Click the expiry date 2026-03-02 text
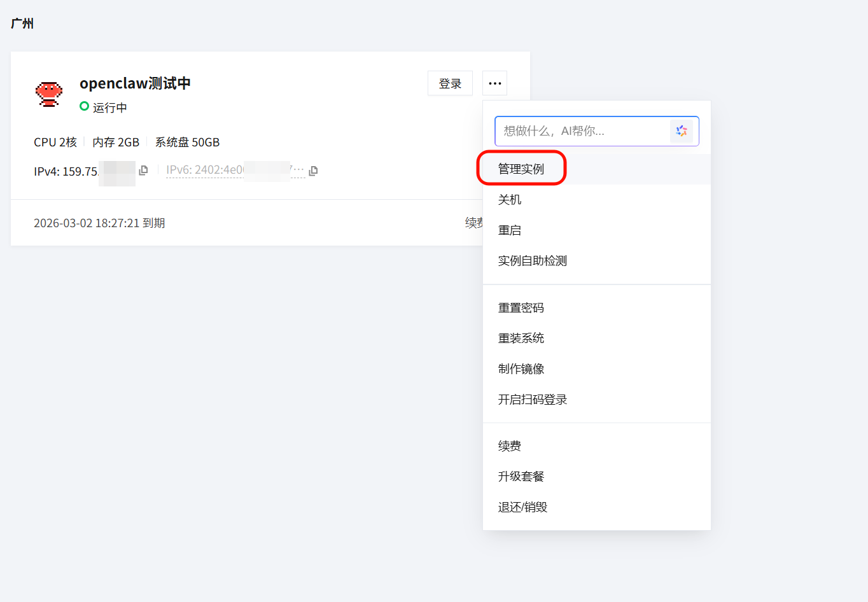Screen dimensions: 868x602 pos(99,223)
